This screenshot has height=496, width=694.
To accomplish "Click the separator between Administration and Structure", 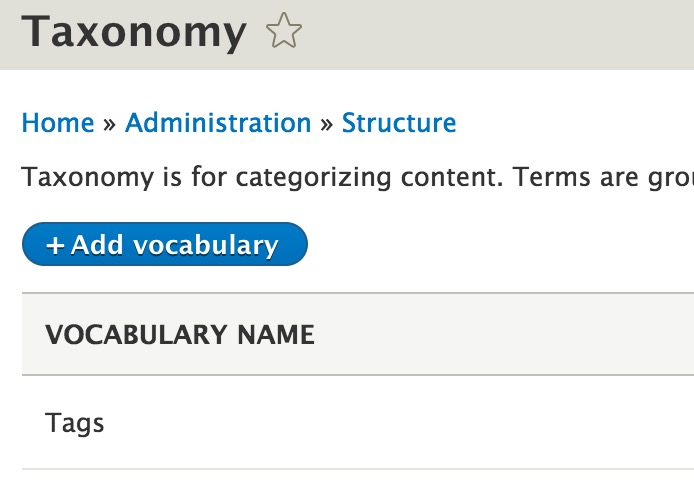I will [x=326, y=124].
